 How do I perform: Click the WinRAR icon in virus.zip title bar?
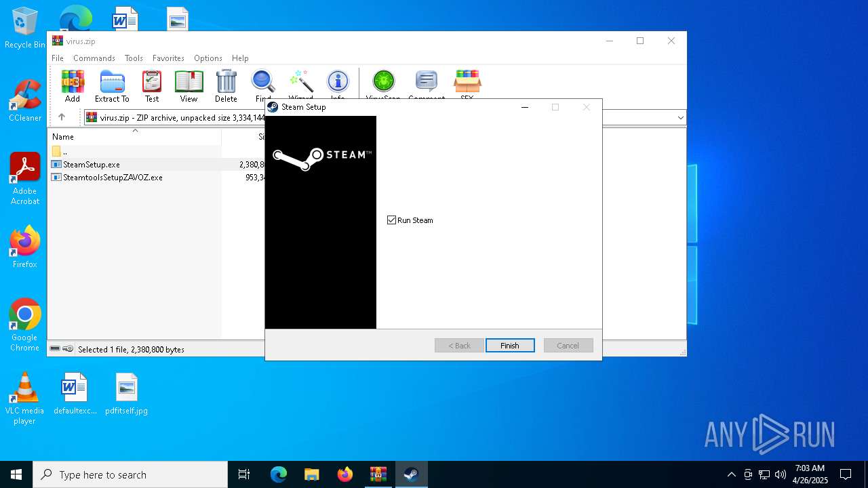[58, 41]
